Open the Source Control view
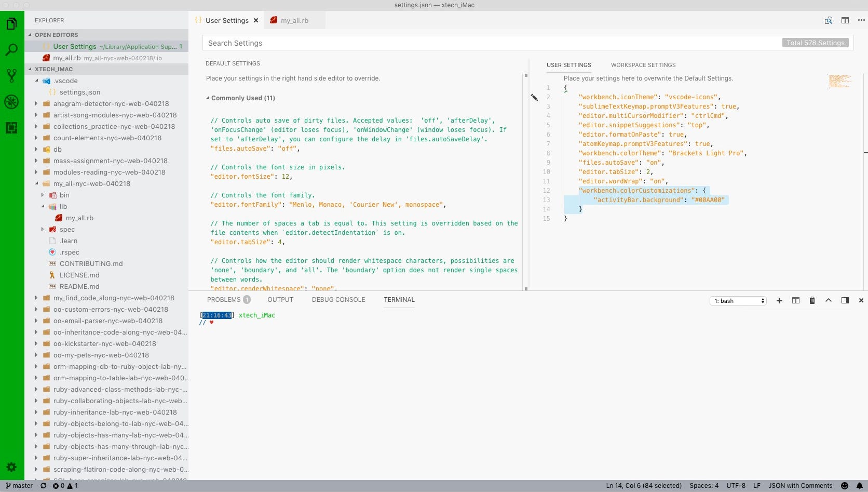The width and height of the screenshot is (868, 492). pyautogui.click(x=11, y=76)
